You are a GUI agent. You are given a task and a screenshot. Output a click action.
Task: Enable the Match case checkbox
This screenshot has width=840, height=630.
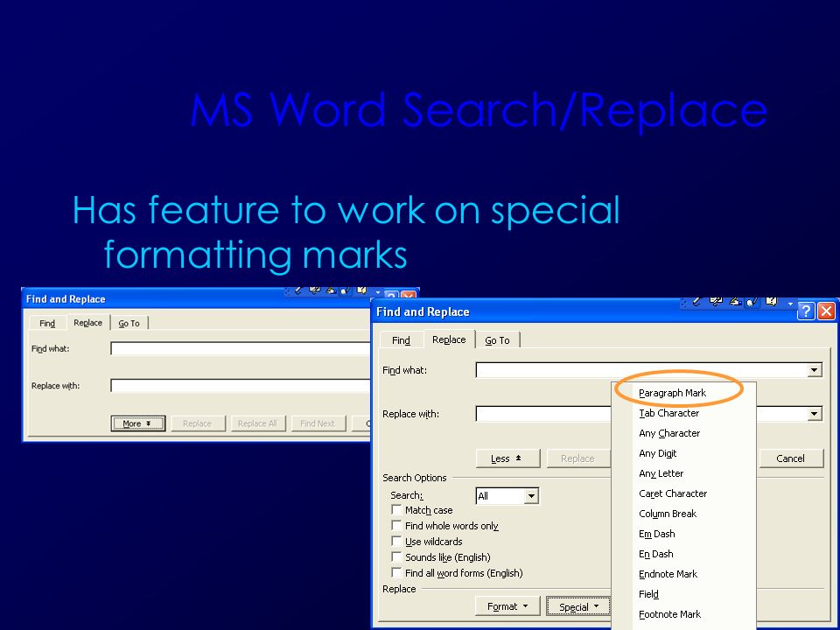click(x=396, y=509)
